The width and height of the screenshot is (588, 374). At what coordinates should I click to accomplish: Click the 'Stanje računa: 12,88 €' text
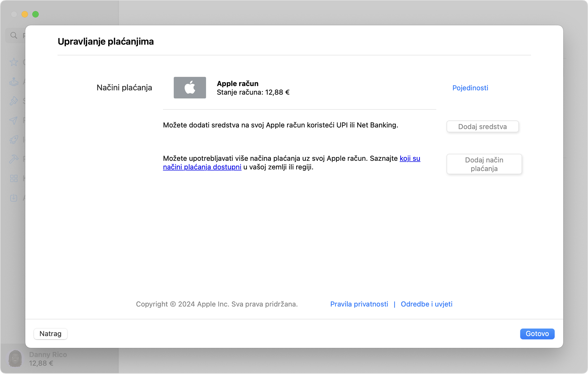(253, 93)
